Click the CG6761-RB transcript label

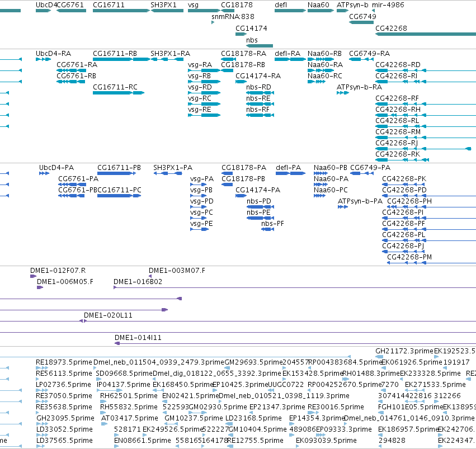[x=77, y=76]
